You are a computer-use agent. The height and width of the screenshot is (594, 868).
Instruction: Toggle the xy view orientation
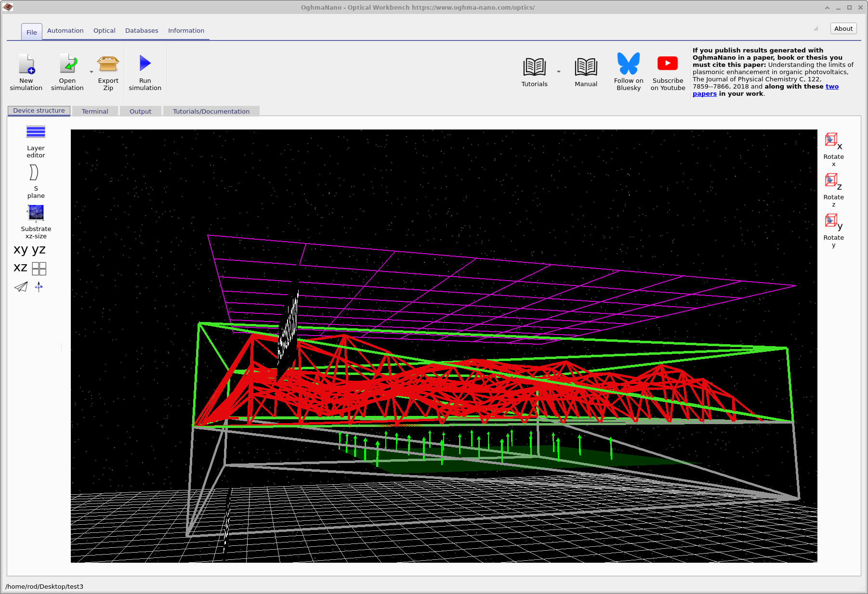tap(20, 249)
